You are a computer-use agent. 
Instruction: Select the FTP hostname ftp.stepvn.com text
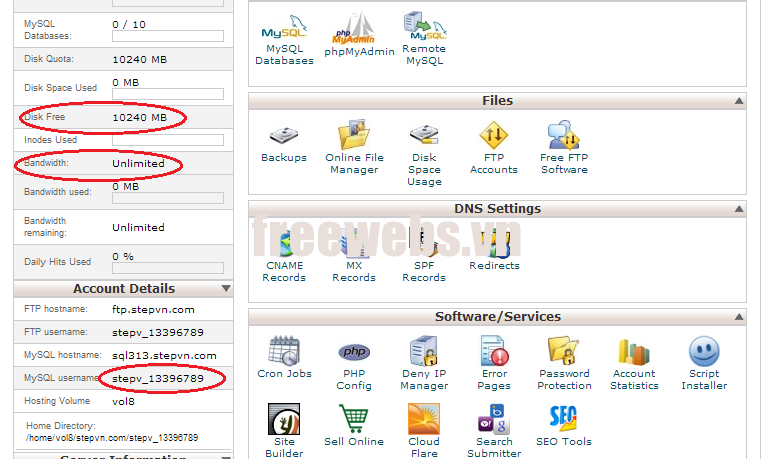point(153,310)
